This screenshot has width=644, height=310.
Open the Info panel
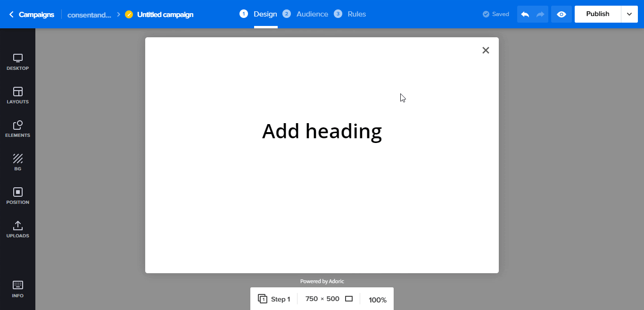[x=17, y=289]
